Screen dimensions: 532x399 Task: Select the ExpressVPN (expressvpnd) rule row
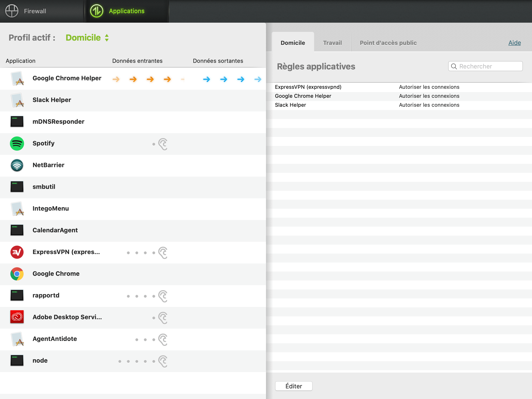click(x=399, y=87)
